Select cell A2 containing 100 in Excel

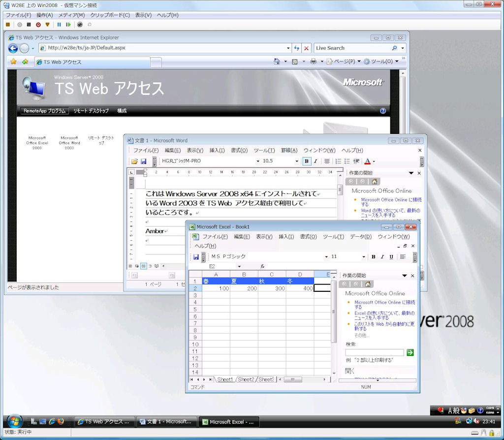point(216,288)
